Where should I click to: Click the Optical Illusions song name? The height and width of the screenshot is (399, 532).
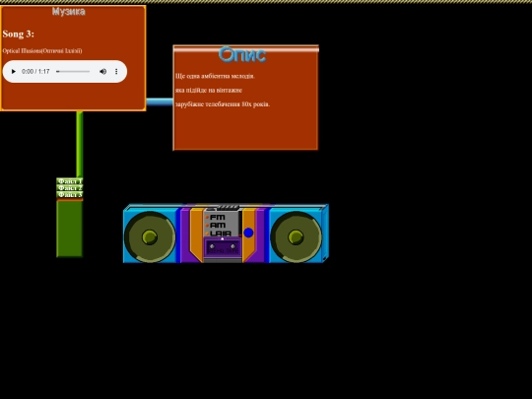tap(42, 51)
